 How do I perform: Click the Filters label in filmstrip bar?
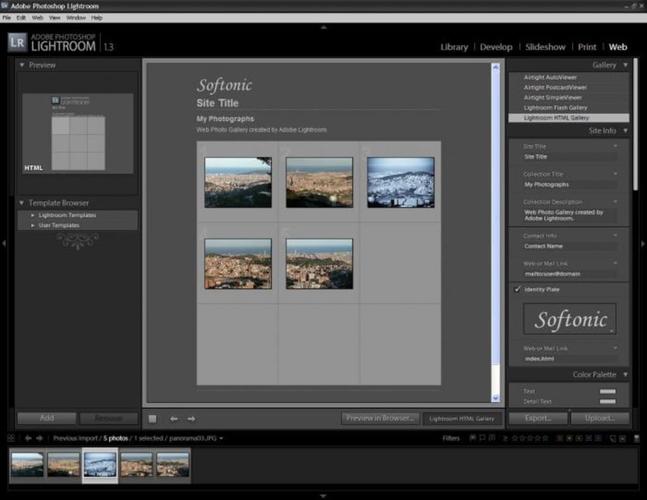pos(451,438)
